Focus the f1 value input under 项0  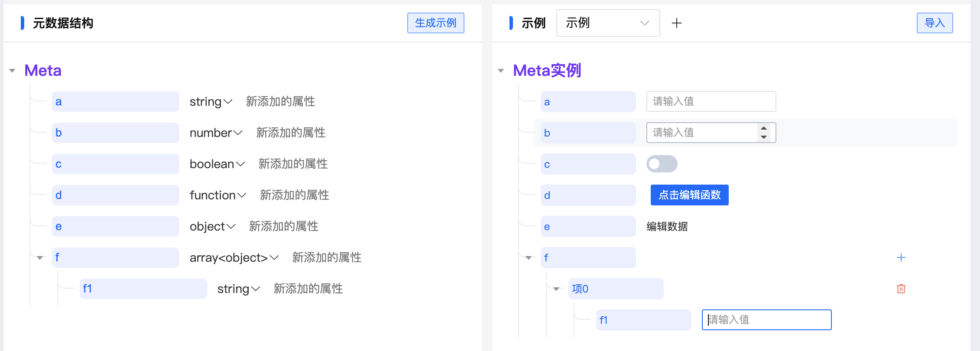pyautogui.click(x=766, y=320)
